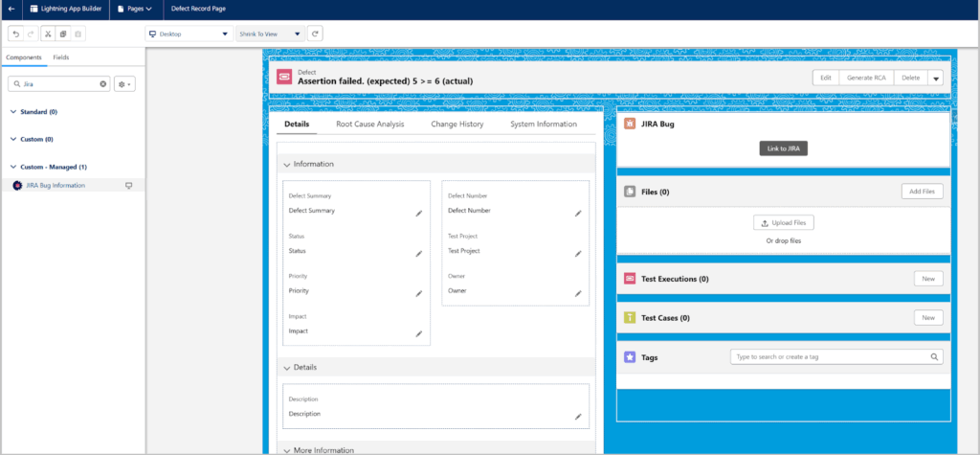Collapse the Information section
Image resolution: width=980 pixels, height=455 pixels.
point(287,164)
